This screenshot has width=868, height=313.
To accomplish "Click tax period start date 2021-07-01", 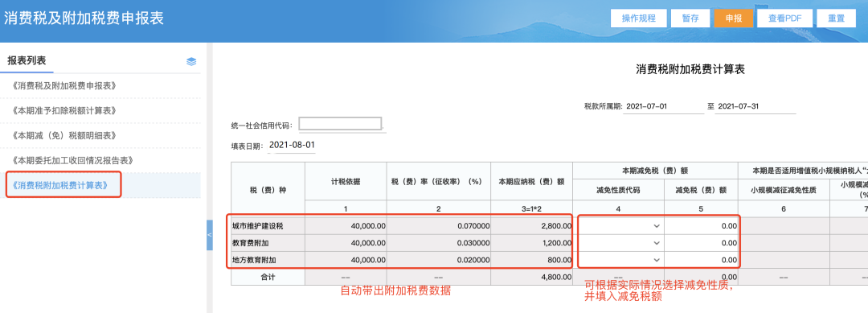I will coord(662,106).
